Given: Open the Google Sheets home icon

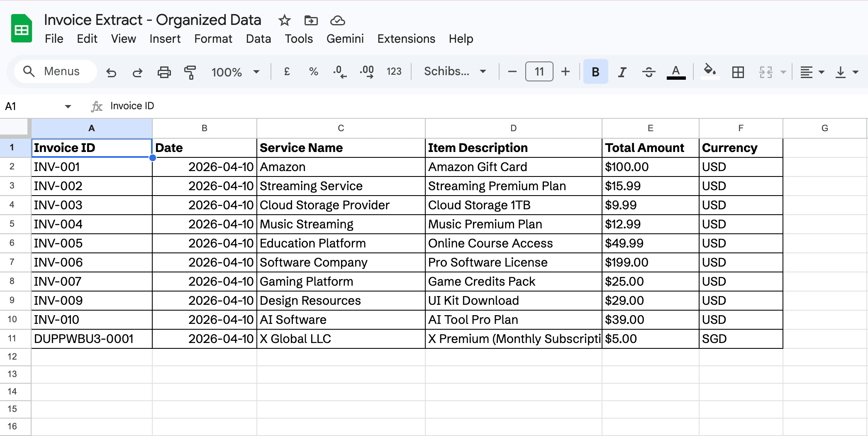Looking at the screenshot, I should pos(22,28).
